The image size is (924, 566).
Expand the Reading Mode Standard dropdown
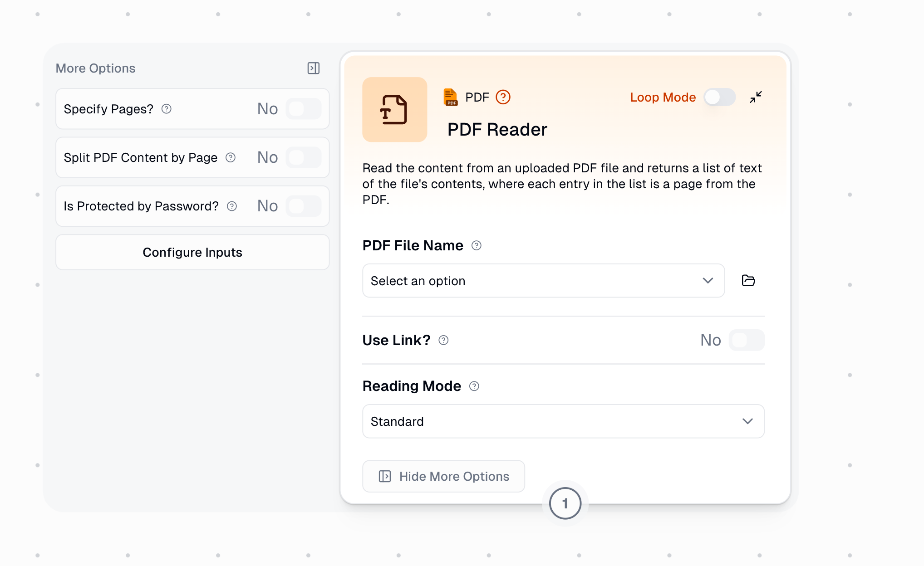pyautogui.click(x=563, y=421)
